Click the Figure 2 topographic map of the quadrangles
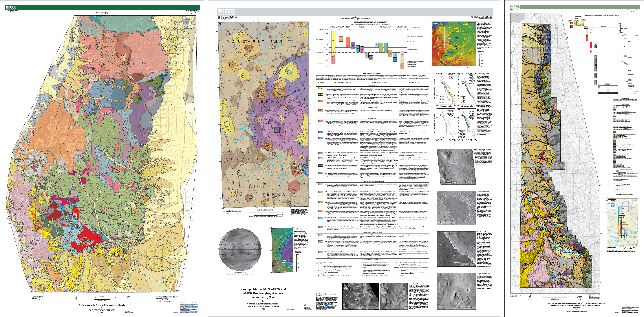 (x=282, y=250)
